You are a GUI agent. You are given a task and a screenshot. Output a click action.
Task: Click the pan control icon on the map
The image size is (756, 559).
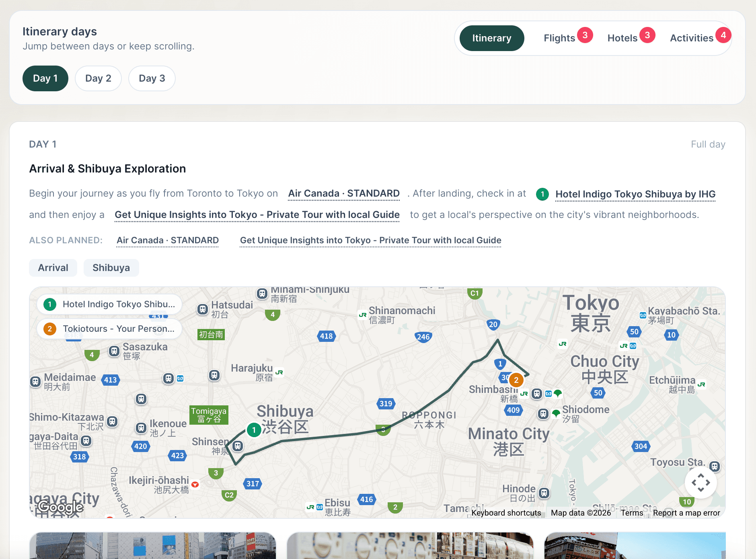coord(701,482)
